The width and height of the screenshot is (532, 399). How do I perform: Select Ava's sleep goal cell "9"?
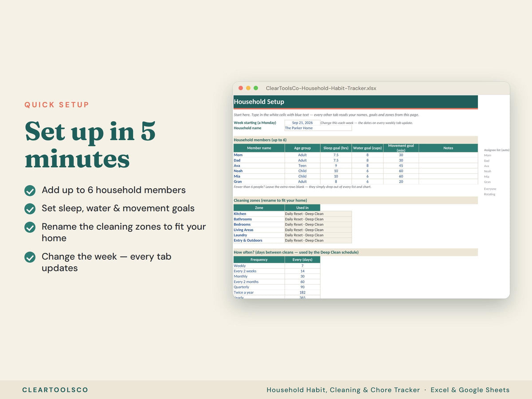(x=336, y=166)
